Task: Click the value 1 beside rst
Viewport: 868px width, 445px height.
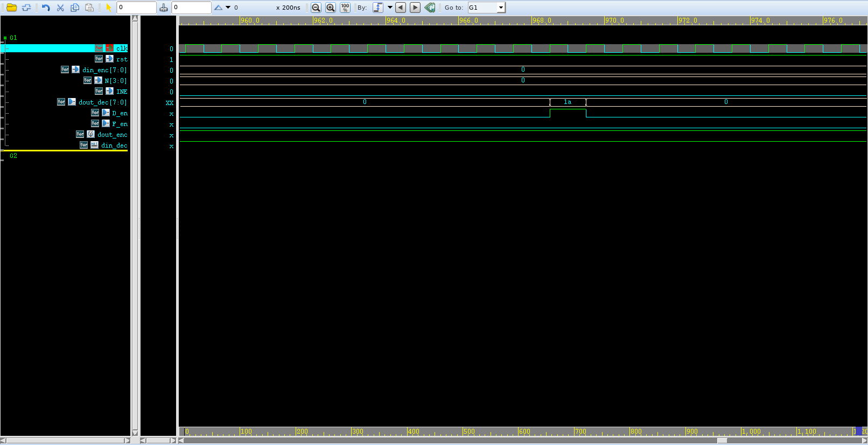Action: tap(171, 60)
